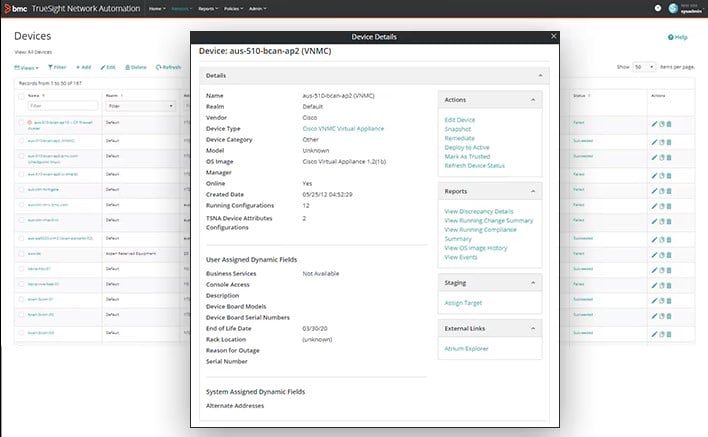Click the Delete toolbar button on Devices page
708x437 pixels.
point(136,67)
